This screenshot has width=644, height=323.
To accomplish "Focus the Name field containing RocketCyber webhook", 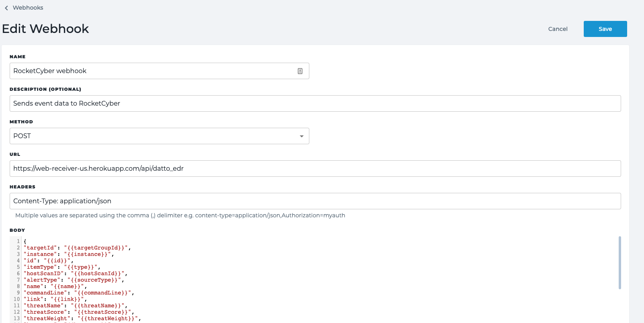I will [x=153, y=71].
